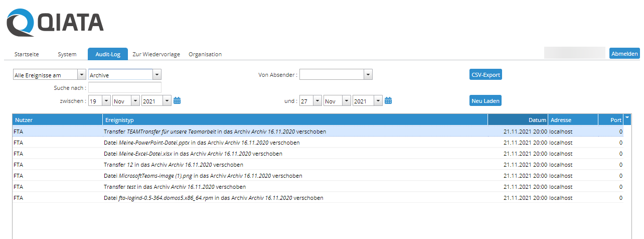Select the row 'Transfer TEAMTransfer für unsere Teamarbeit'
This screenshot has height=239, width=644.
pos(318,132)
